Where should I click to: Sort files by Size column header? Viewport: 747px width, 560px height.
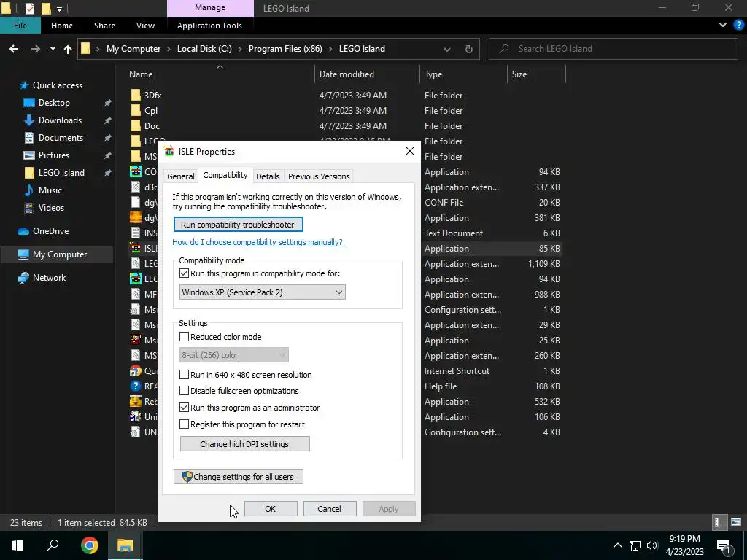536,74
